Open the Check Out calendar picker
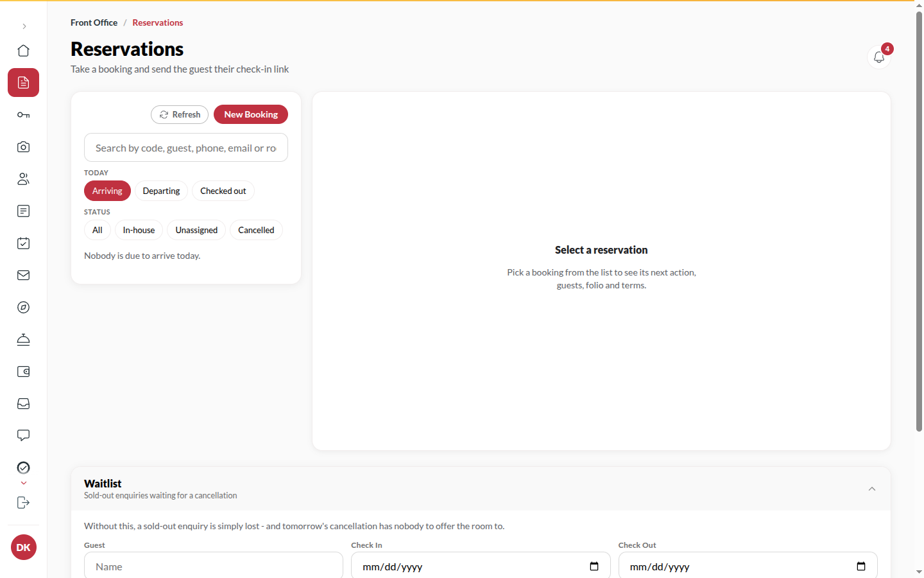924x578 pixels. (861, 566)
